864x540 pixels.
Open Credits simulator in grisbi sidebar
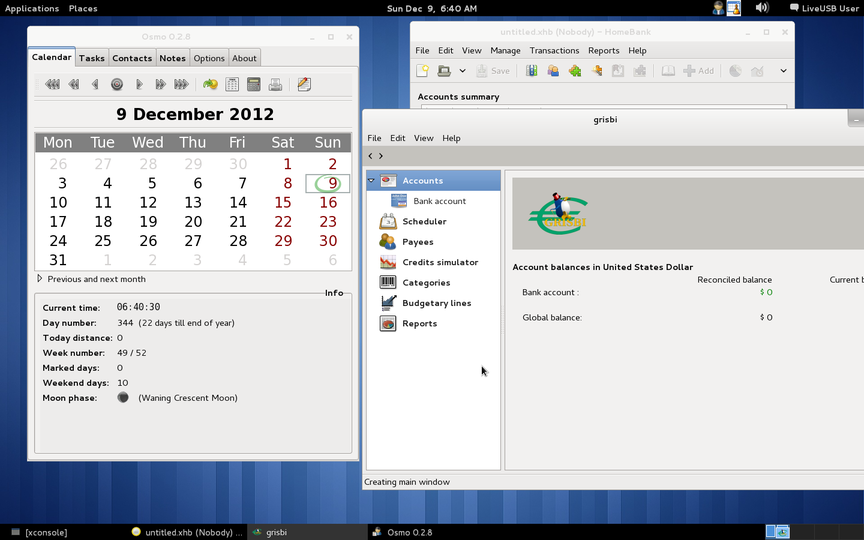[440, 262]
